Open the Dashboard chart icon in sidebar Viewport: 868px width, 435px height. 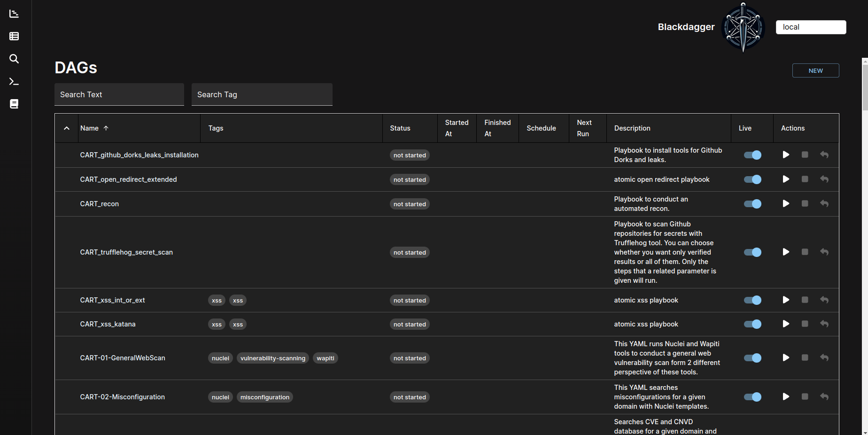(14, 14)
